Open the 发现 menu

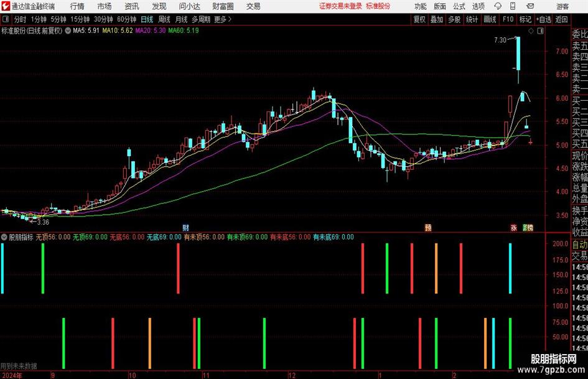coord(159,6)
